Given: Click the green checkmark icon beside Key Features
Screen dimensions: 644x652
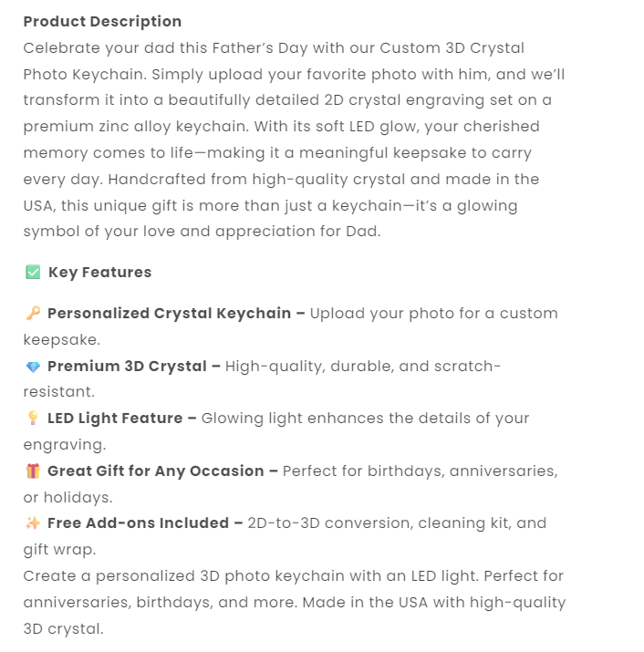Looking at the screenshot, I should click(x=33, y=272).
